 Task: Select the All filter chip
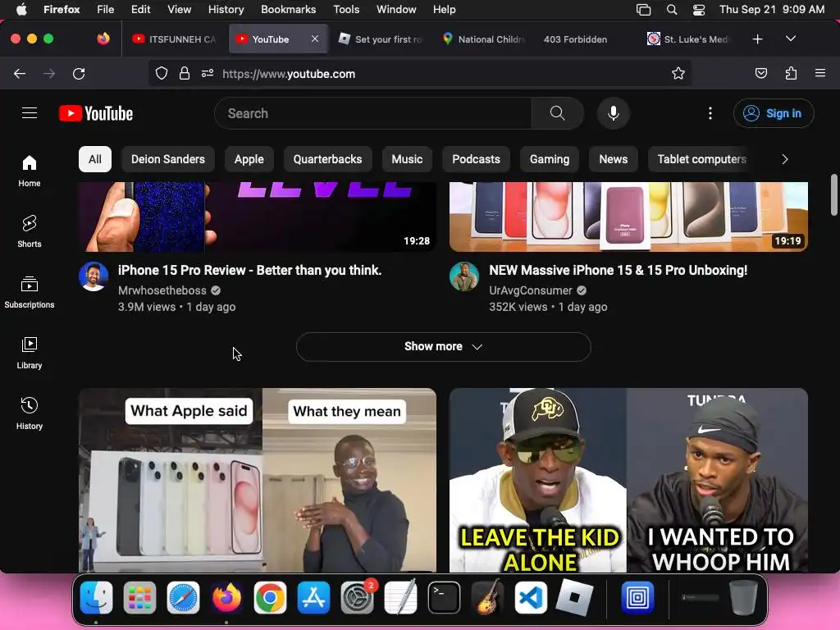[x=95, y=159]
